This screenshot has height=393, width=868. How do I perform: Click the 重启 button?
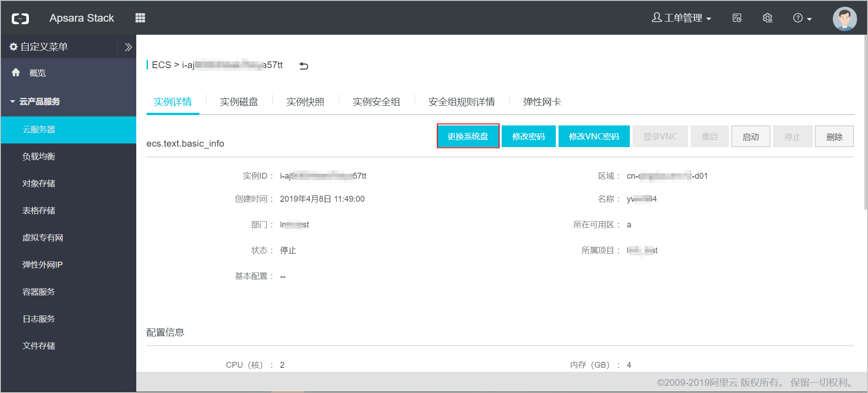click(x=710, y=136)
